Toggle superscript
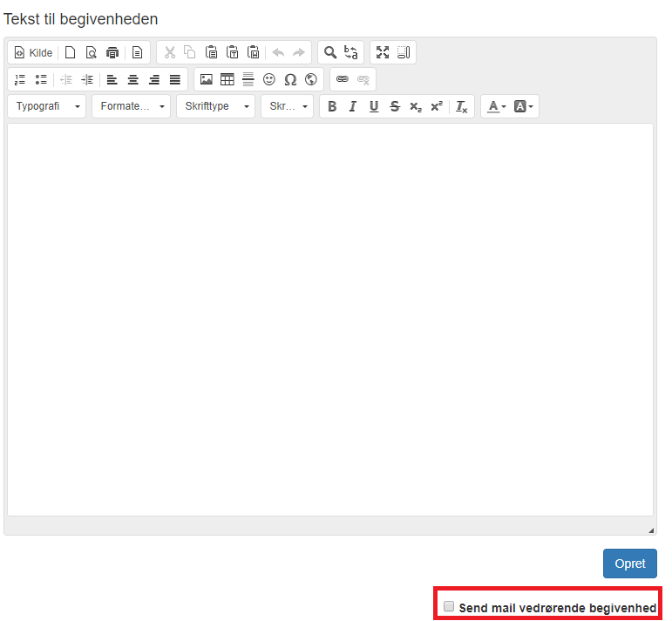672x621 pixels. click(437, 106)
